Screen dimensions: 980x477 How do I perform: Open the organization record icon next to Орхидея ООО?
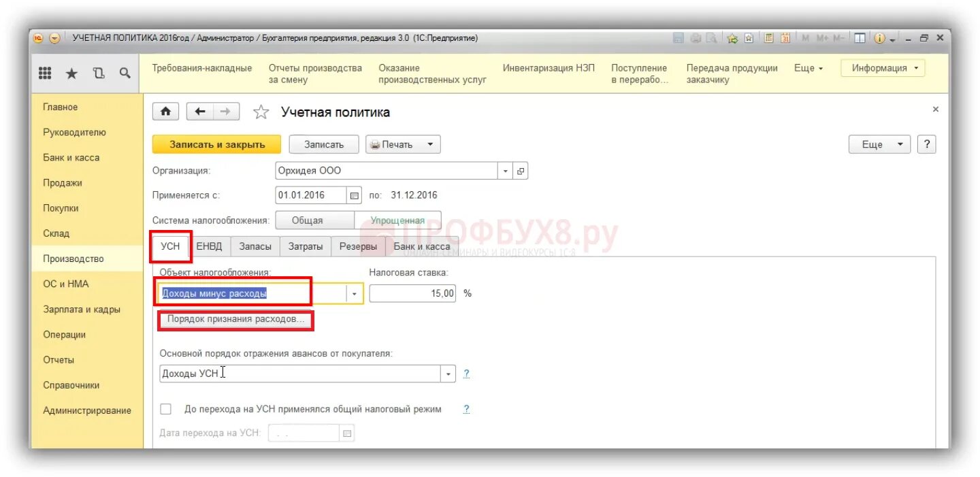click(x=521, y=171)
